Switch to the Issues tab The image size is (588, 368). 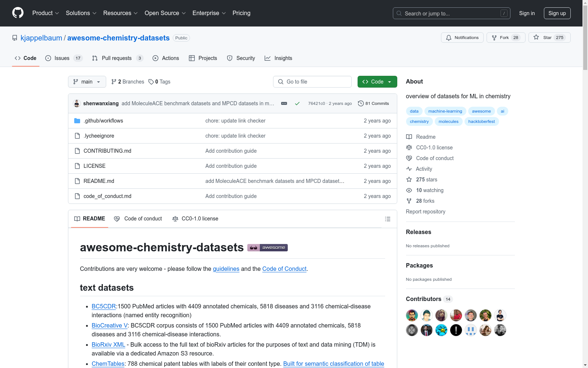point(64,58)
